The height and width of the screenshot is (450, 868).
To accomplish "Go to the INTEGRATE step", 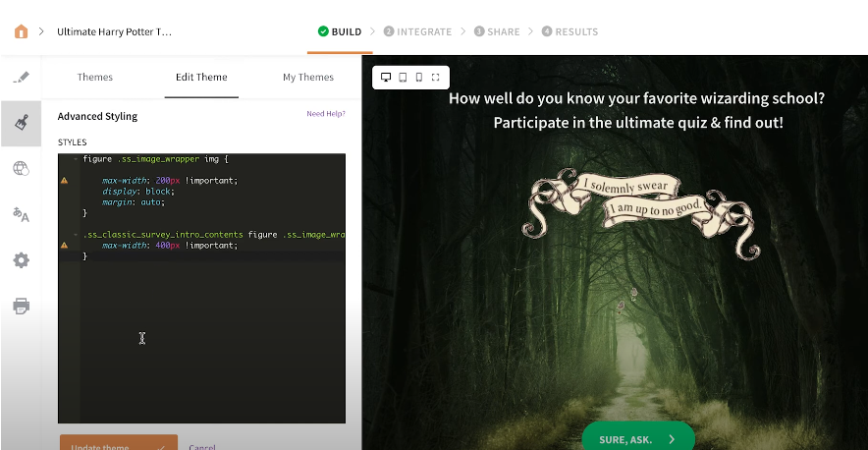I will 418,31.
